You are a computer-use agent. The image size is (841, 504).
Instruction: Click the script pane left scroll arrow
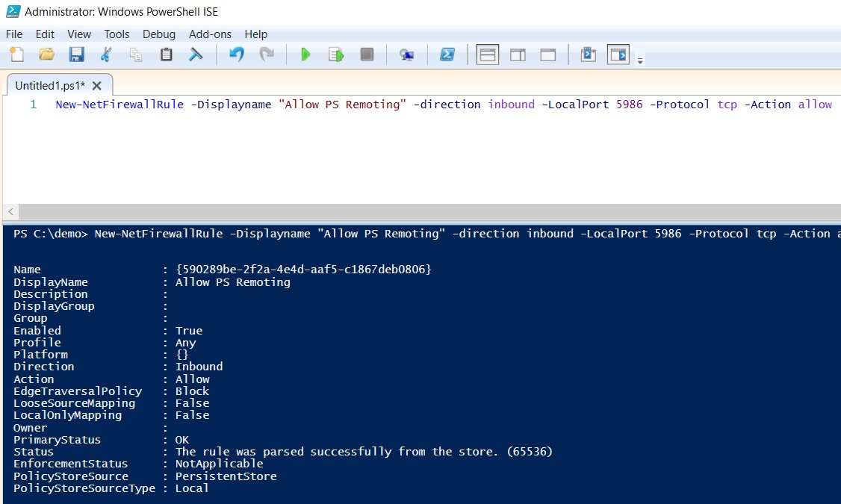click(10, 211)
